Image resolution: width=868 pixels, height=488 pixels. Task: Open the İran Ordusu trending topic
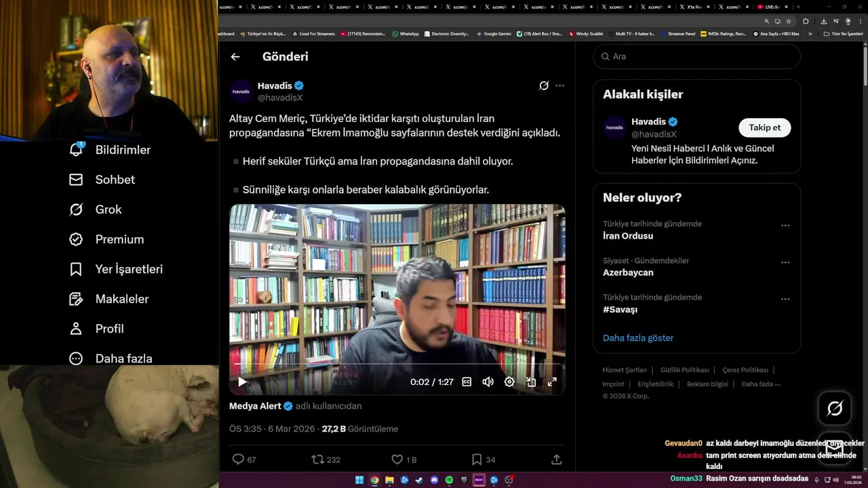(x=628, y=236)
